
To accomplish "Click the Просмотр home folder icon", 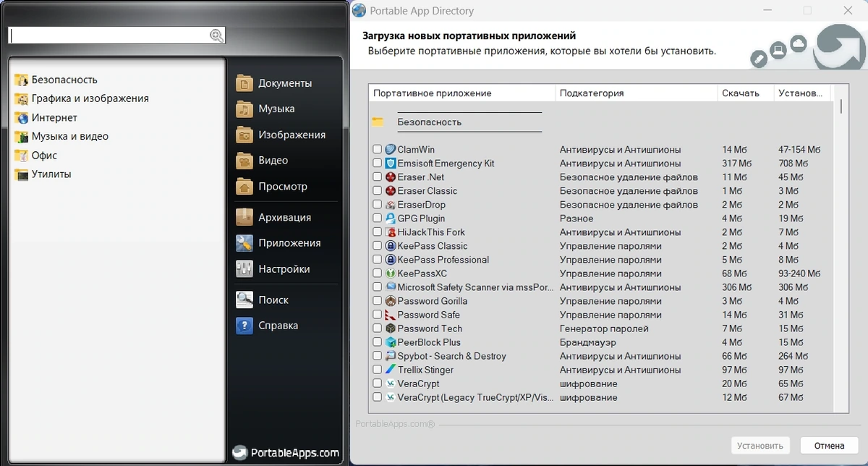I will [244, 187].
